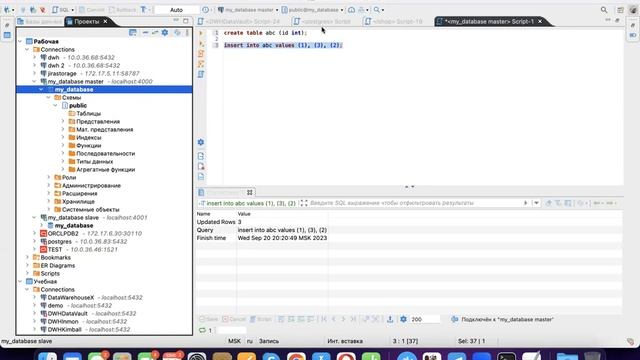Open the DWHDataVault Script-24 tab
This screenshot has height=360, width=640.
239,21
